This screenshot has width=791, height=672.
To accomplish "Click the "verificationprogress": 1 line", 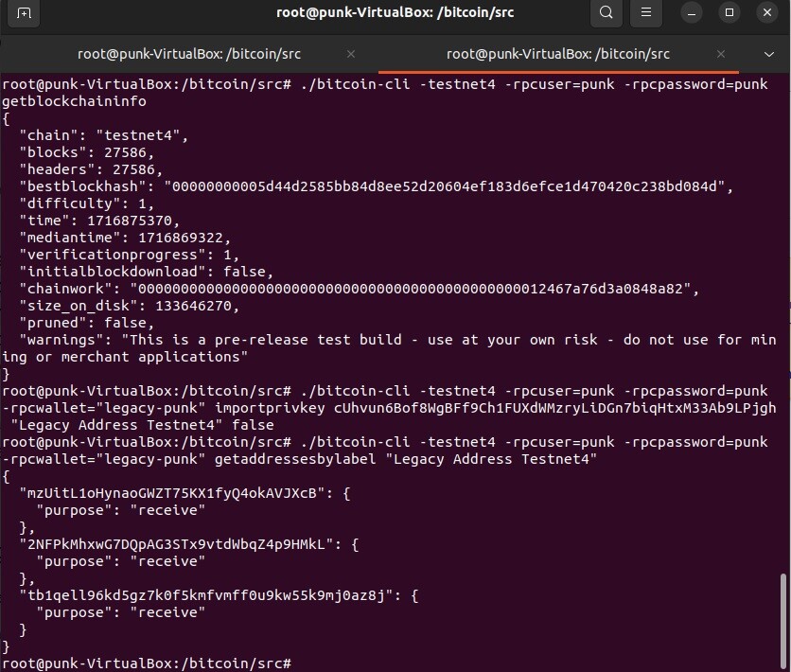I will click(x=129, y=255).
